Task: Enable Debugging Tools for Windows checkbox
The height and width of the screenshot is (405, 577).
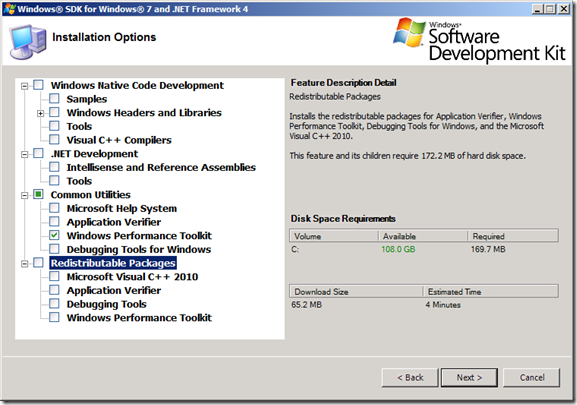Action: (54, 249)
